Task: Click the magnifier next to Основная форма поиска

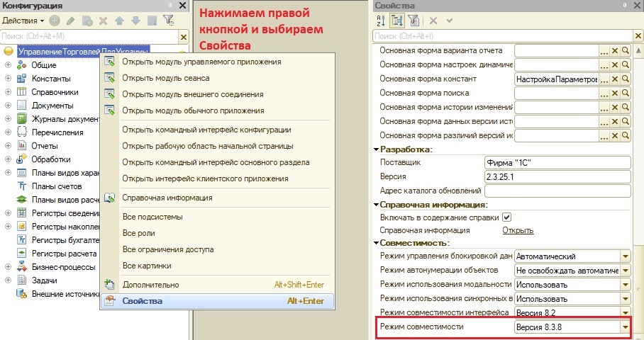Action: 626,93
